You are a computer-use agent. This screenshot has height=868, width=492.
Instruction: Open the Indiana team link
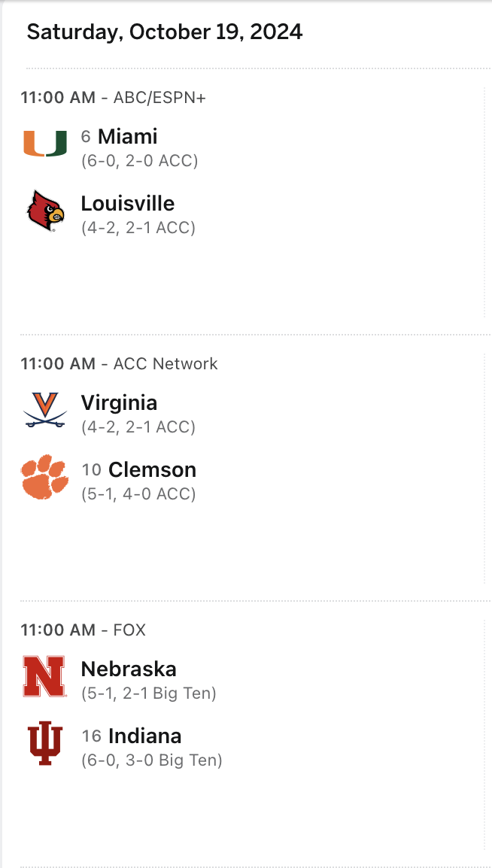[x=145, y=736]
